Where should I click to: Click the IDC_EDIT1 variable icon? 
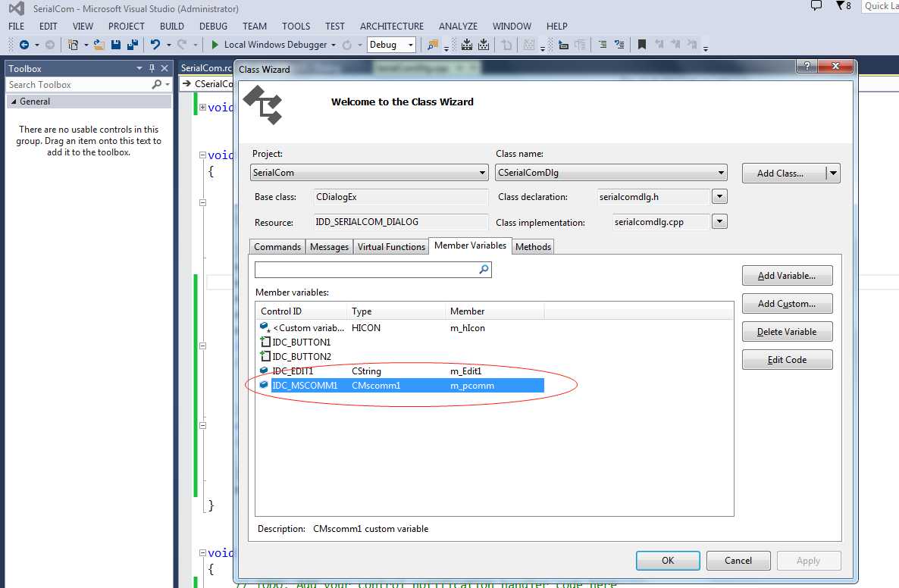265,371
